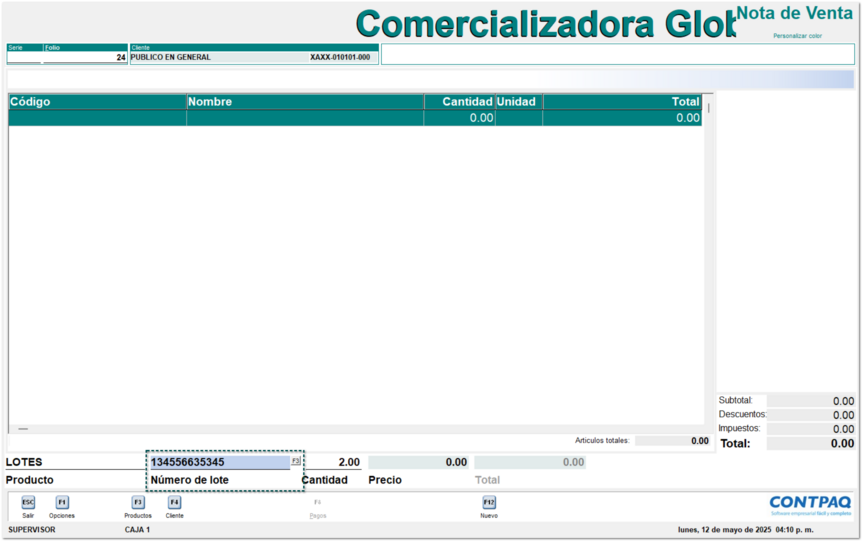Click the Subtotal value

[811, 401]
